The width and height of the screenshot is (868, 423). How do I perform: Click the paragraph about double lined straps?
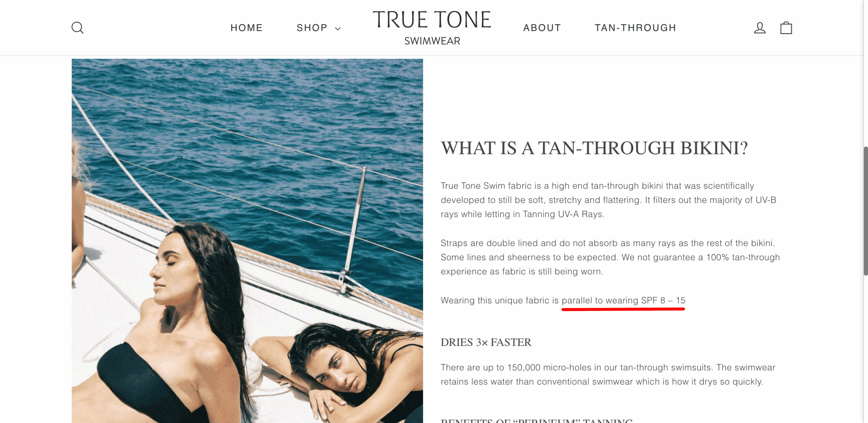click(610, 257)
